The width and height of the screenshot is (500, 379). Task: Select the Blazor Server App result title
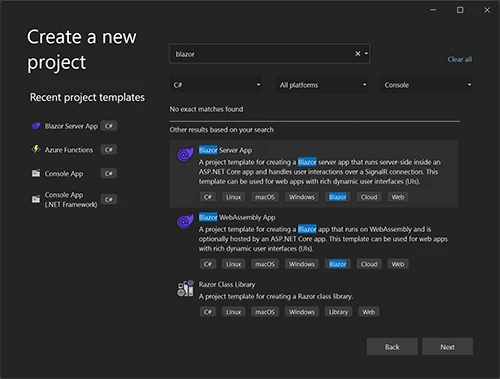pos(225,150)
